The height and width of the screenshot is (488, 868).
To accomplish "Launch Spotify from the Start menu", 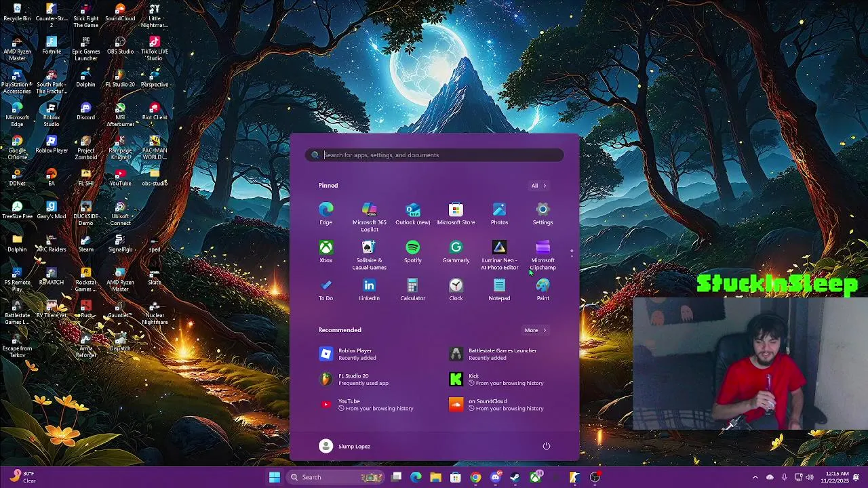I will (x=412, y=251).
